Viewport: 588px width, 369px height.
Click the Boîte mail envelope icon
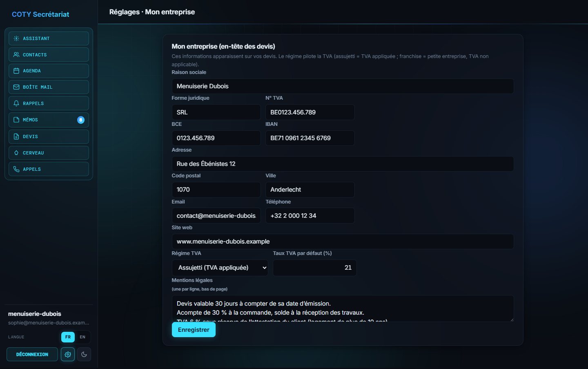pos(16,87)
